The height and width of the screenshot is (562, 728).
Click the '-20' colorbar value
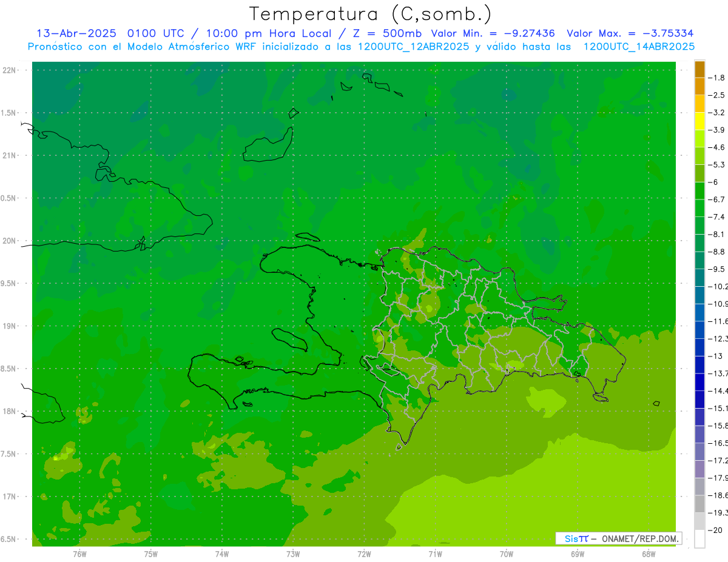click(x=715, y=530)
